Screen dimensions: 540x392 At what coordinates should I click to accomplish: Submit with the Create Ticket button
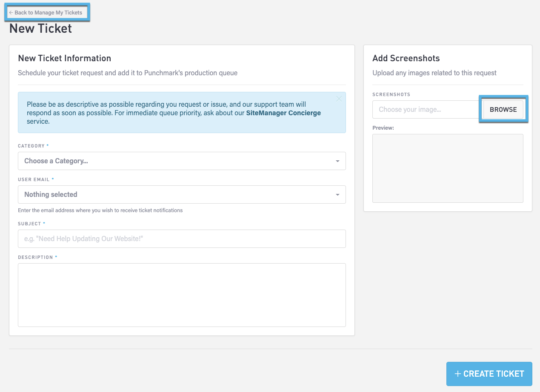pos(489,374)
